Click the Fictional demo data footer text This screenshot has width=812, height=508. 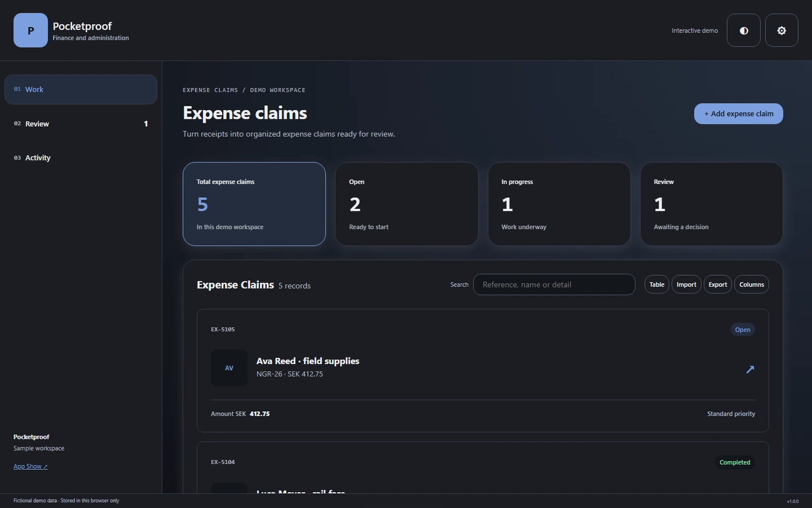pos(66,501)
